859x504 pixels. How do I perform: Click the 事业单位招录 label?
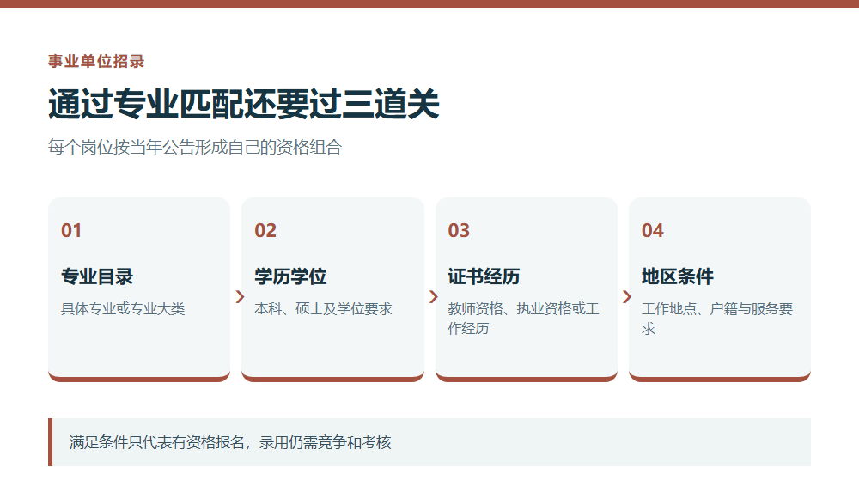click(x=96, y=61)
